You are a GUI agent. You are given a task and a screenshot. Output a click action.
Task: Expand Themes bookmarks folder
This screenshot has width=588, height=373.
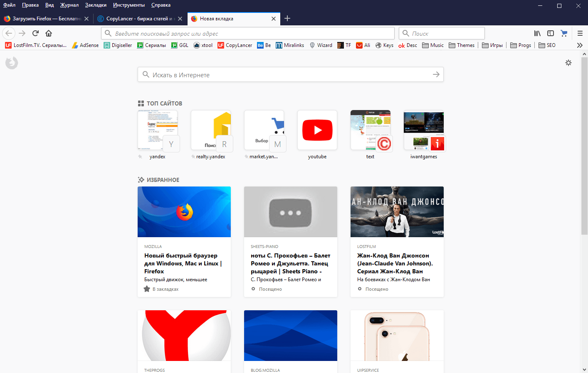462,45
